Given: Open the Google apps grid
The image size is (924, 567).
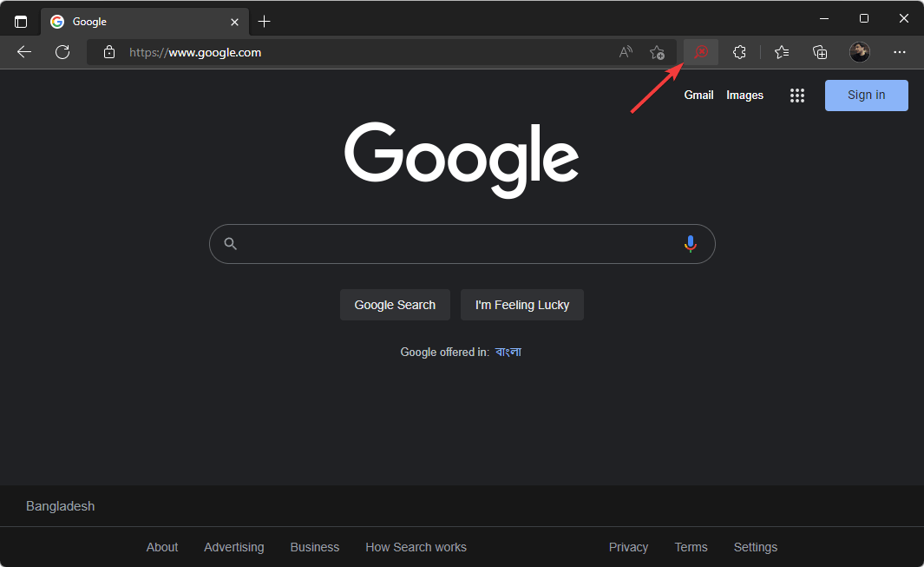Looking at the screenshot, I should pyautogui.click(x=796, y=95).
